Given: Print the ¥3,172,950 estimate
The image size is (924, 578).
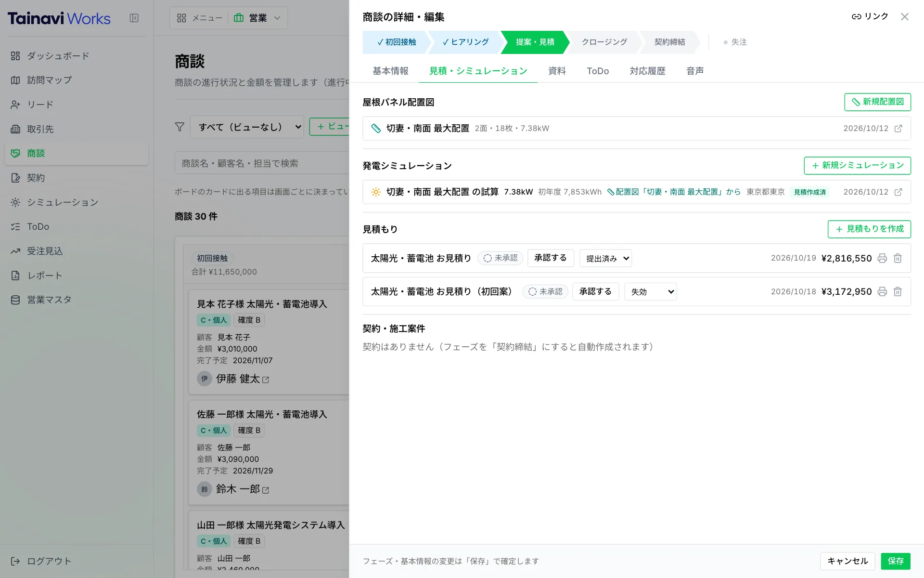Looking at the screenshot, I should (x=882, y=291).
